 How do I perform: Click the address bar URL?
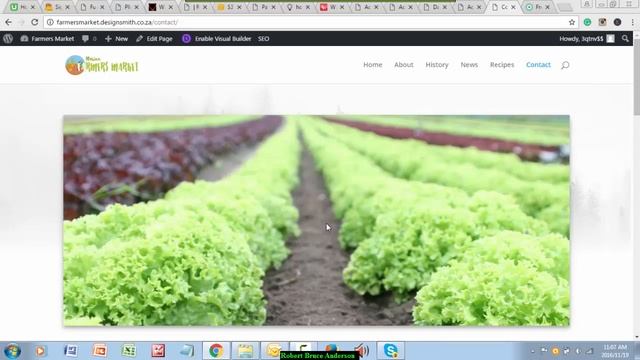click(x=117, y=22)
